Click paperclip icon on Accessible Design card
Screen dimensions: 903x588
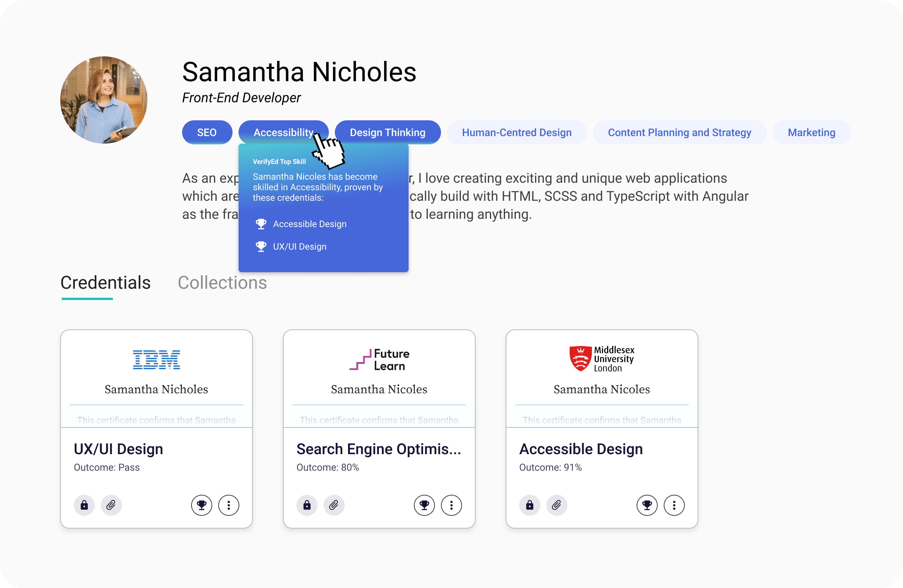[556, 505]
